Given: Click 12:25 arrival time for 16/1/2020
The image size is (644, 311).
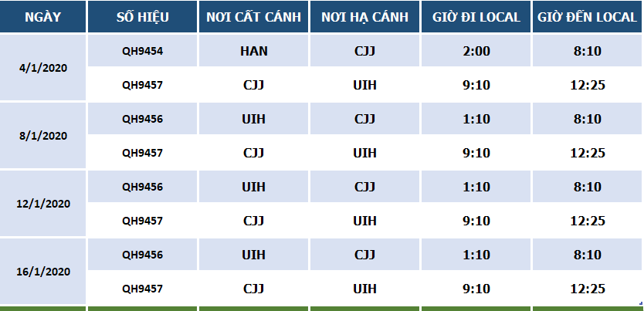Looking at the screenshot, I should pyautogui.click(x=586, y=289).
